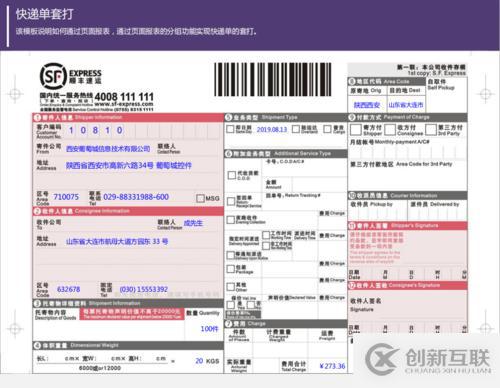Check the 3rd Party (第三方付) payment box

431,130
